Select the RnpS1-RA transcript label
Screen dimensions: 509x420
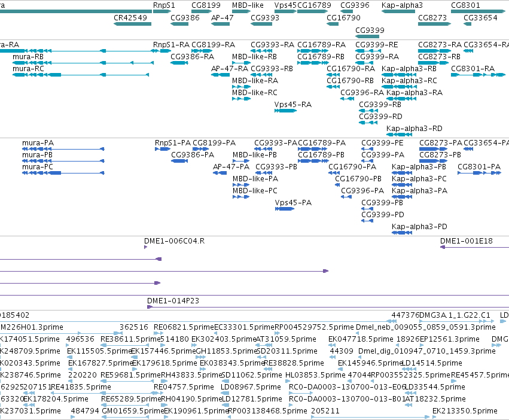point(171,44)
